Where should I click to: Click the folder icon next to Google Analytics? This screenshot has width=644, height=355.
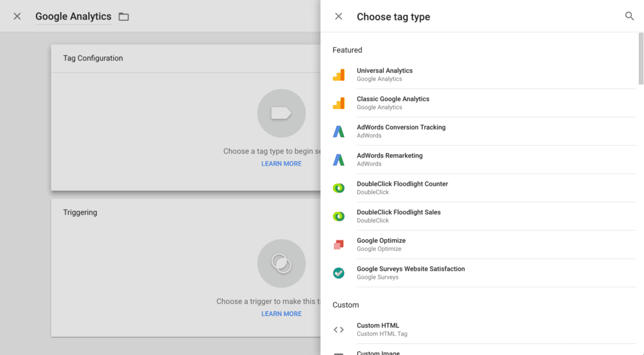point(124,17)
